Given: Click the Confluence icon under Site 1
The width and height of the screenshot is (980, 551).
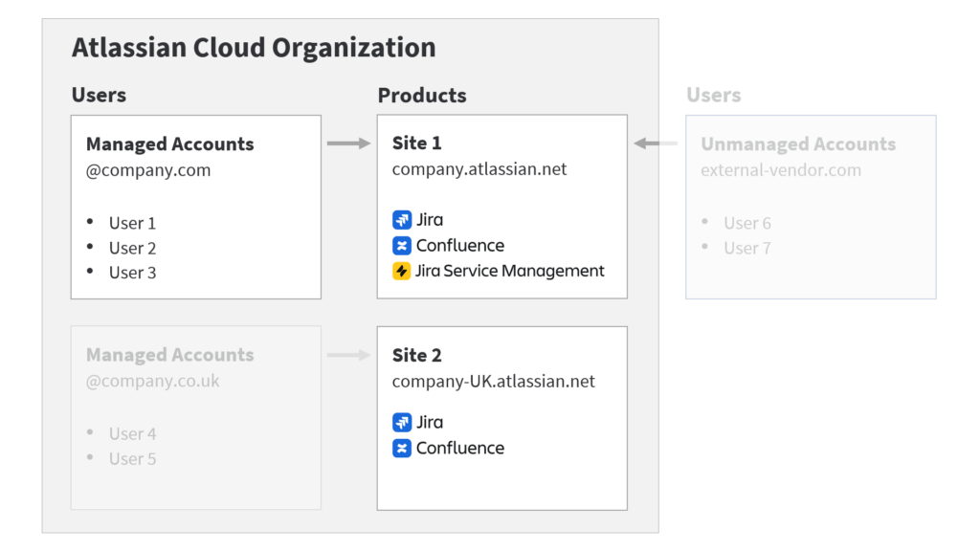Looking at the screenshot, I should [x=402, y=246].
